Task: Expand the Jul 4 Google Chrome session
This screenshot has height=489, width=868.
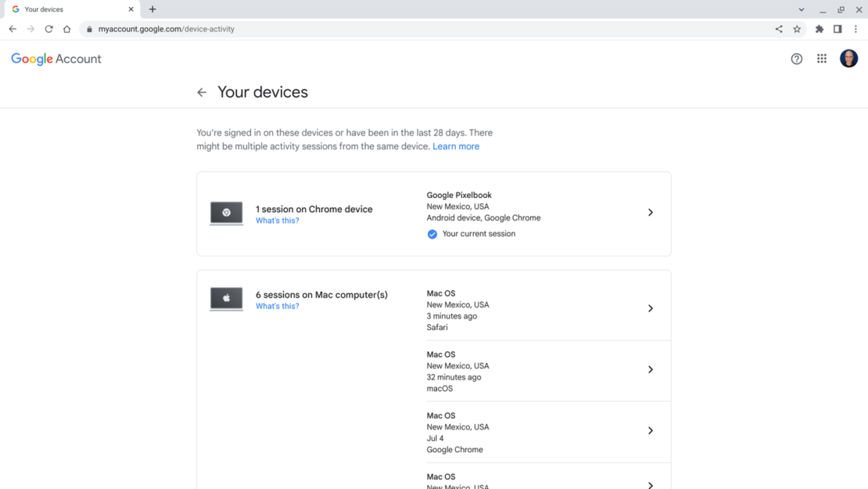Action: click(x=651, y=431)
